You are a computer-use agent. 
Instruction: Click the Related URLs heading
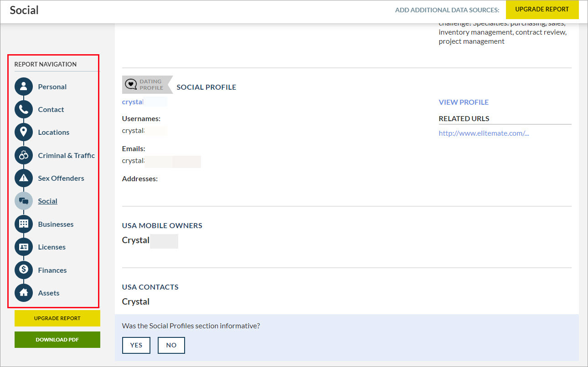click(x=464, y=118)
